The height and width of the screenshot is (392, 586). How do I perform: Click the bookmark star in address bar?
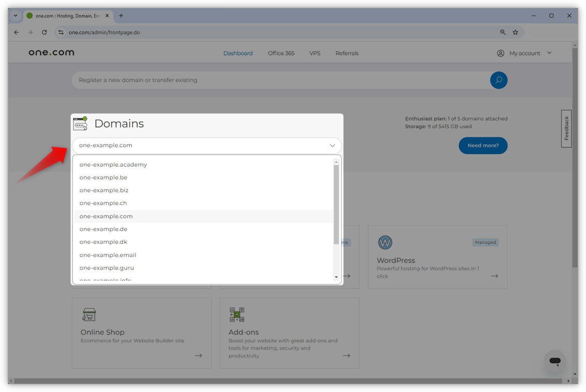click(x=515, y=32)
